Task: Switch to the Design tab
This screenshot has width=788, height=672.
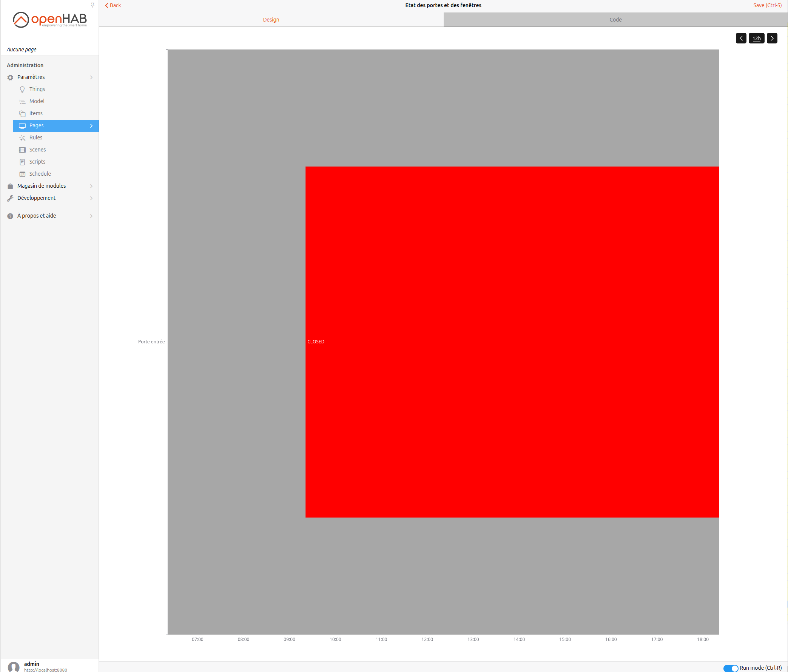Action: pyautogui.click(x=271, y=20)
